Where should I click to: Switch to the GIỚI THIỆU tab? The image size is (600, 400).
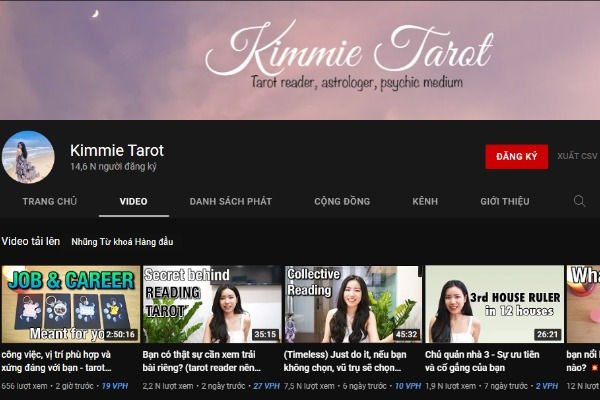(505, 201)
